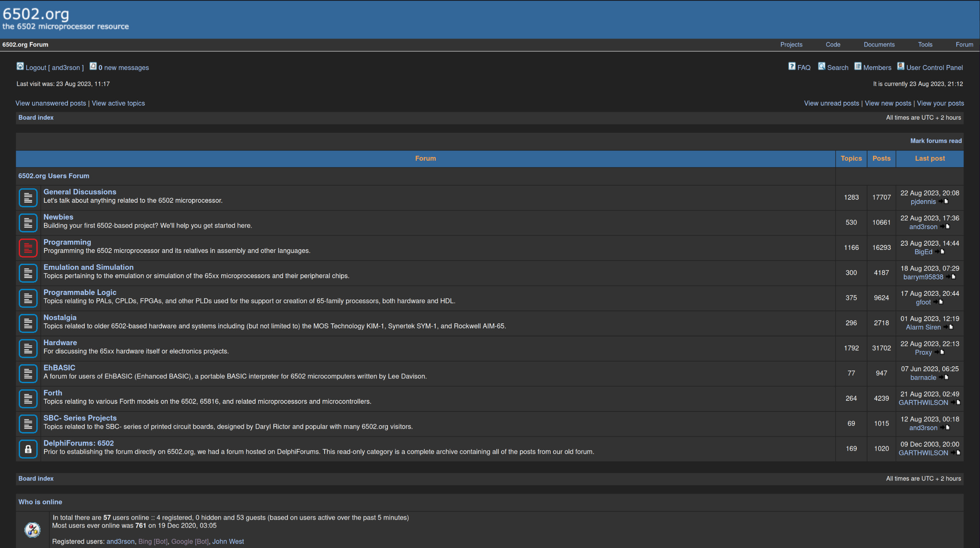The width and height of the screenshot is (980, 548).
Task: Open the Documents menu item
Action: point(879,44)
